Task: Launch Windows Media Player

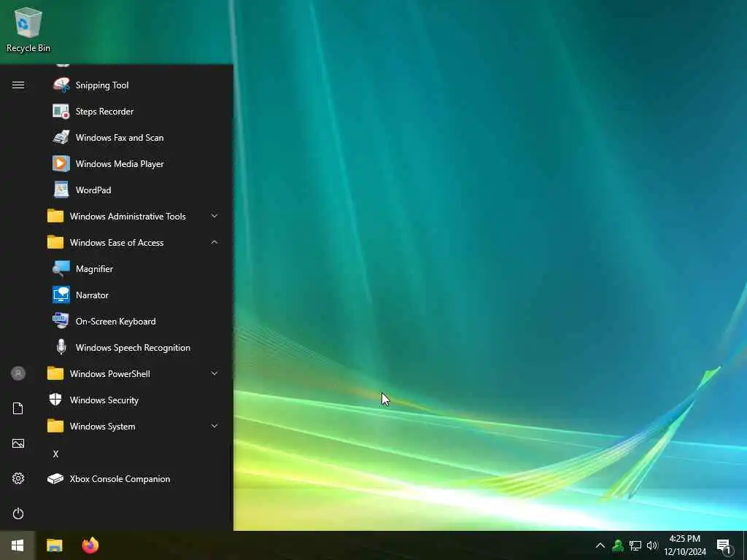Action: pos(134,164)
